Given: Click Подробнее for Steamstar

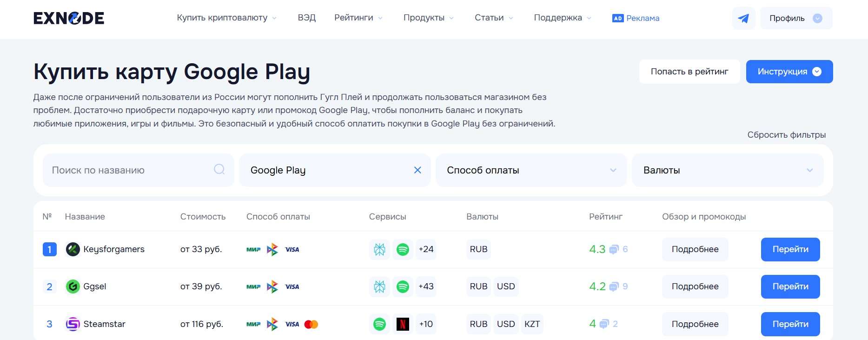Looking at the screenshot, I should 695,324.
